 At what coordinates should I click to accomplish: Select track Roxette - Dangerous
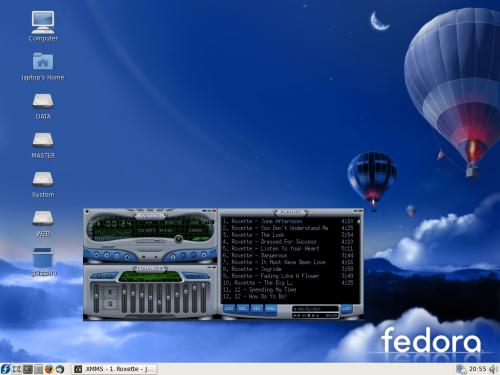pyautogui.click(x=288, y=256)
